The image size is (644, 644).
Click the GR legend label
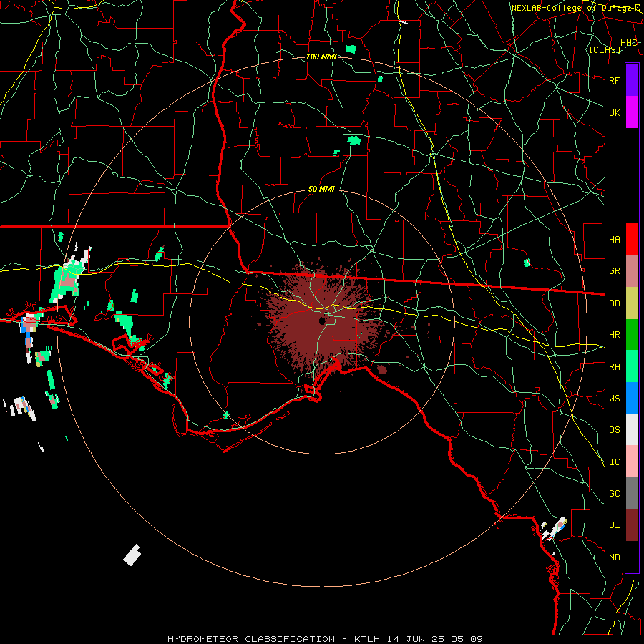[x=614, y=271]
